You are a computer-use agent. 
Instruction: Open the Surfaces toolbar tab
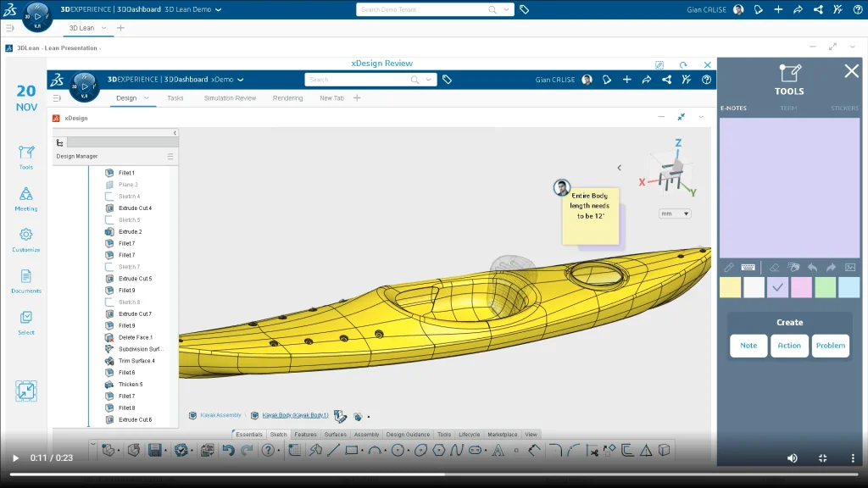point(335,435)
